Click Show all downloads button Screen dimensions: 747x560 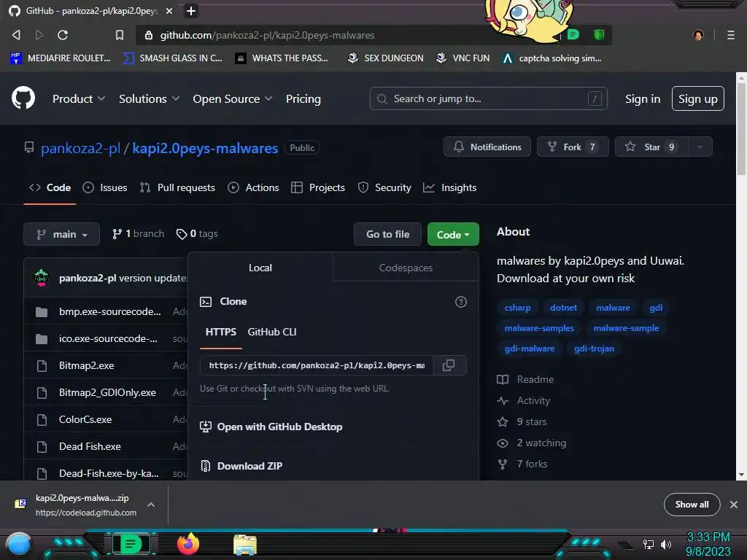pyautogui.click(x=692, y=505)
